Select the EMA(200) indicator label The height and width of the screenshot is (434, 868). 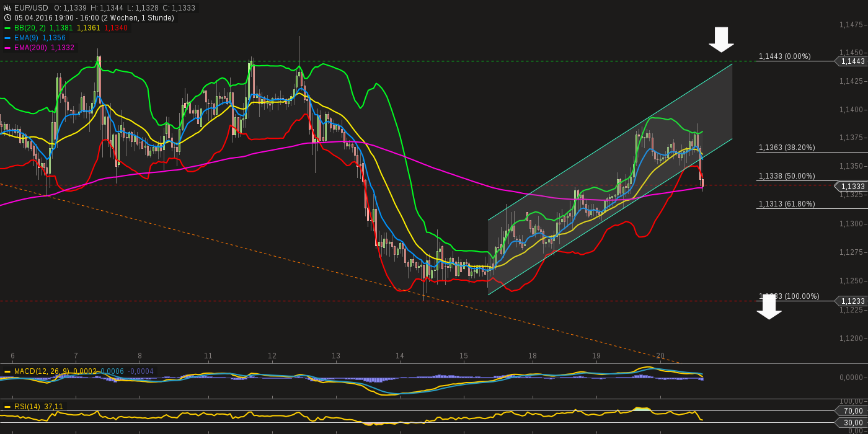[31, 48]
